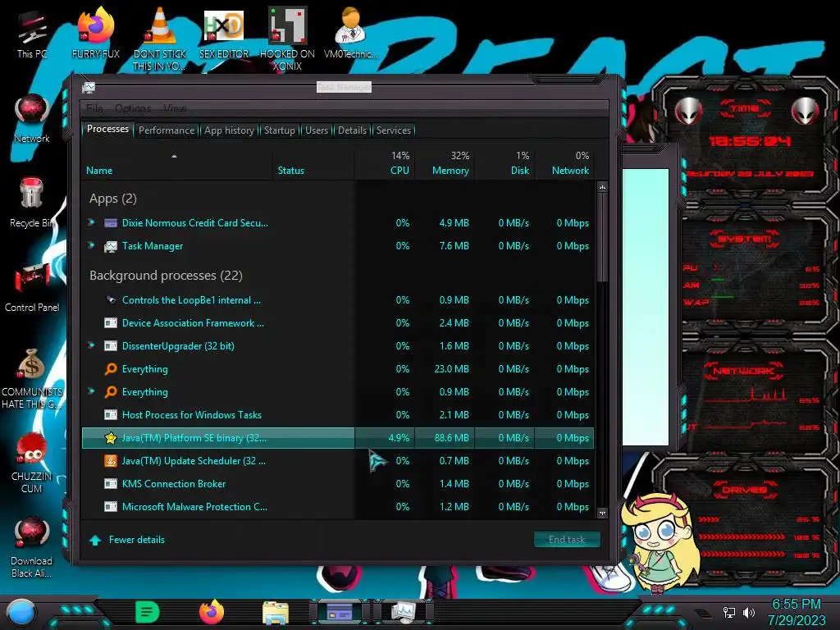Expand the Task Manager app row
This screenshot has width=840, height=630.
pos(92,245)
